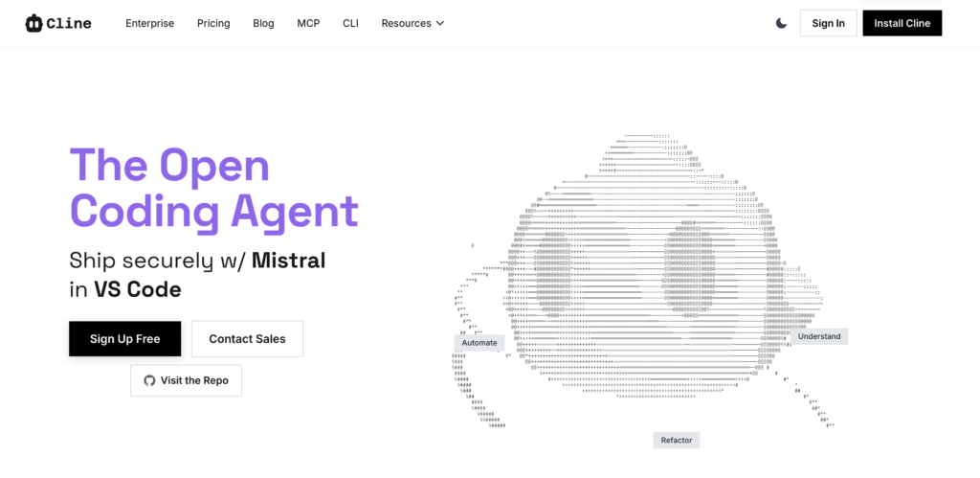The image size is (980, 478).
Task: Open the Blog link
Action: point(263,23)
